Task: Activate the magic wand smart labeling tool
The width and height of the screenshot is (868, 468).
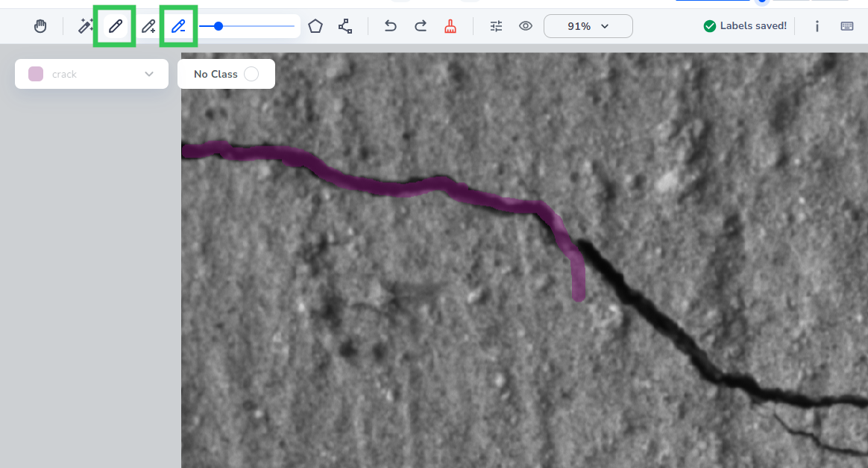Action: point(85,26)
